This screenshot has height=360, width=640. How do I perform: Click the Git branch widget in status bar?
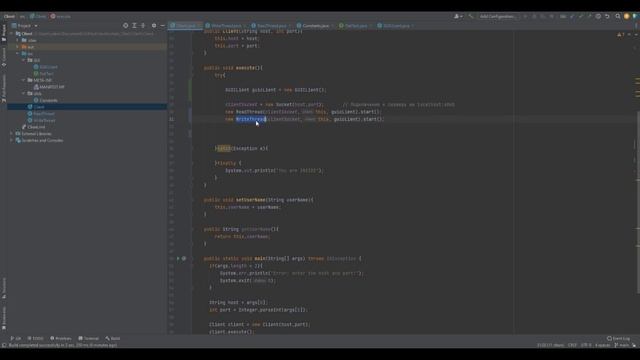click(622, 345)
